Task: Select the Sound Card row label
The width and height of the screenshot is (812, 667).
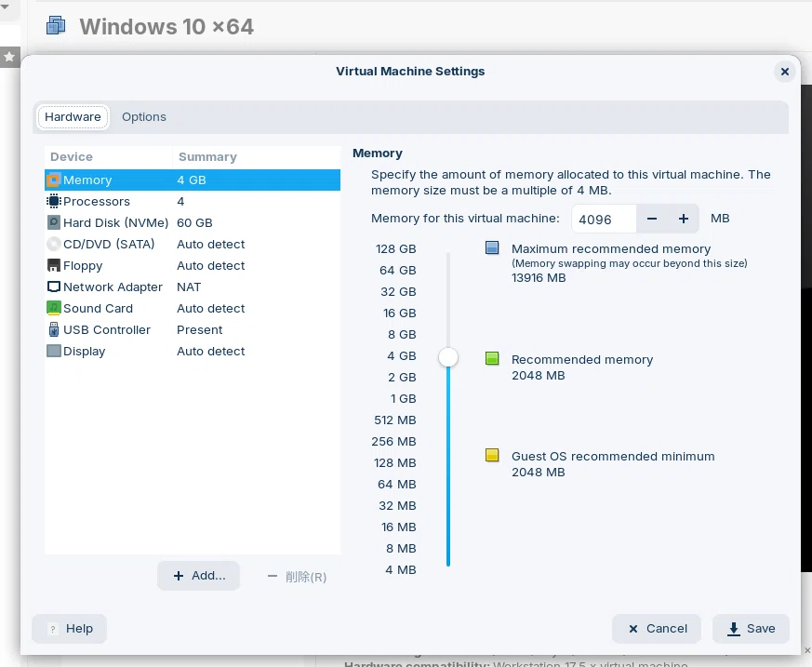Action: (x=98, y=308)
